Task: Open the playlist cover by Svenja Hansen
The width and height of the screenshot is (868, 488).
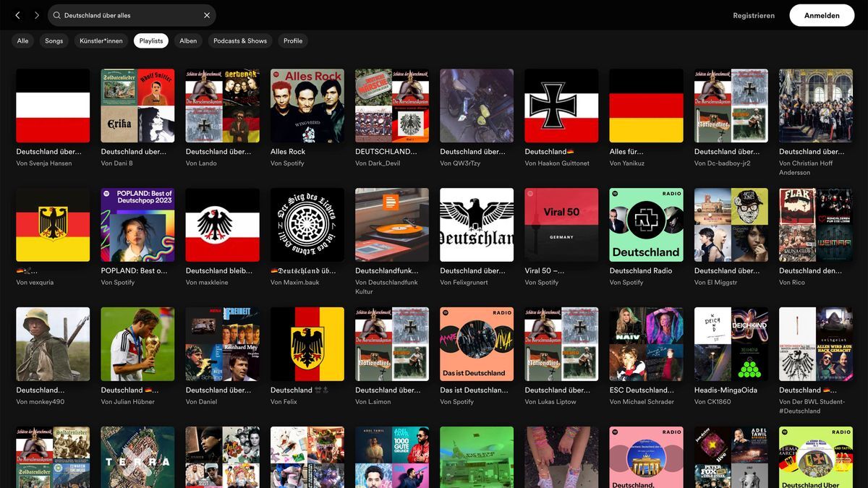Action: 53,106
